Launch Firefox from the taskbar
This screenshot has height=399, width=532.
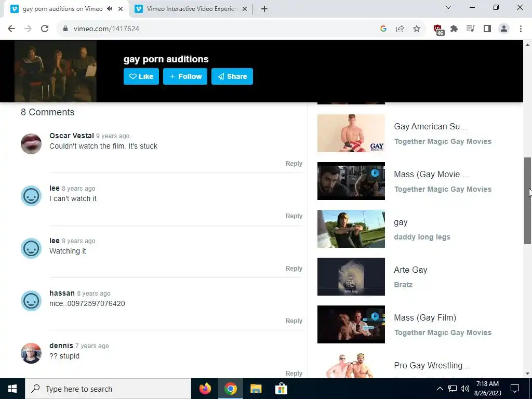tap(205, 389)
